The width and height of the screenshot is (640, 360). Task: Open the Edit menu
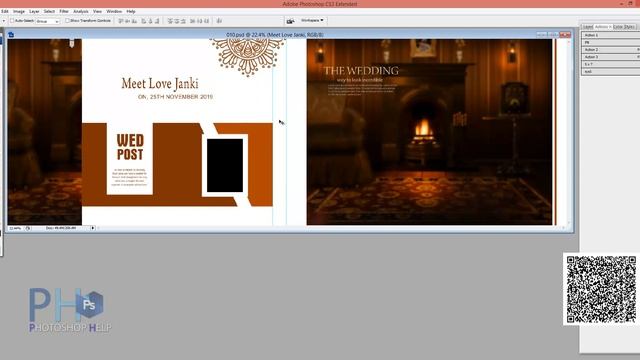point(5,11)
